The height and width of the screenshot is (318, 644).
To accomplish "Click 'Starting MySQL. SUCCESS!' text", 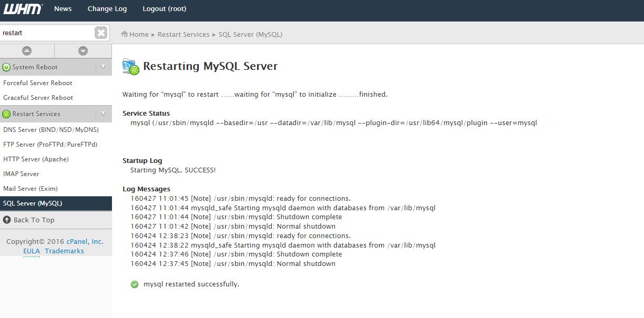I will pyautogui.click(x=173, y=170).
